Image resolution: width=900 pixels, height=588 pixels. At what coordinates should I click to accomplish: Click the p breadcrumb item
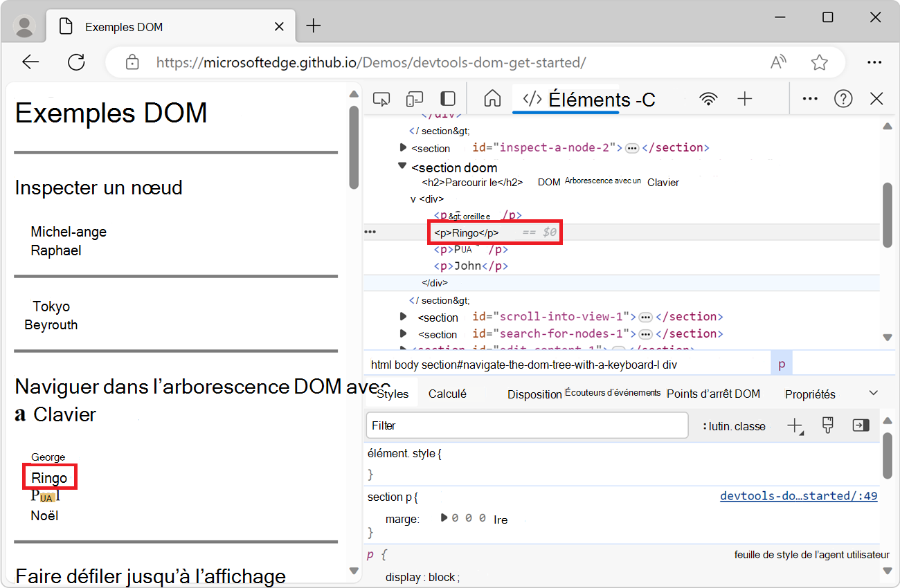[x=782, y=365]
